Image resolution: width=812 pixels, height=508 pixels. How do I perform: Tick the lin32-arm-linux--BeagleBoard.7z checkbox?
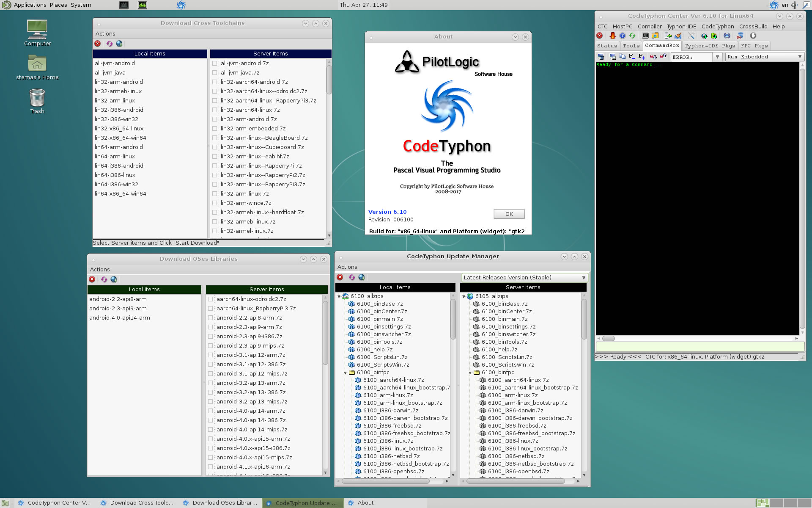coord(215,138)
